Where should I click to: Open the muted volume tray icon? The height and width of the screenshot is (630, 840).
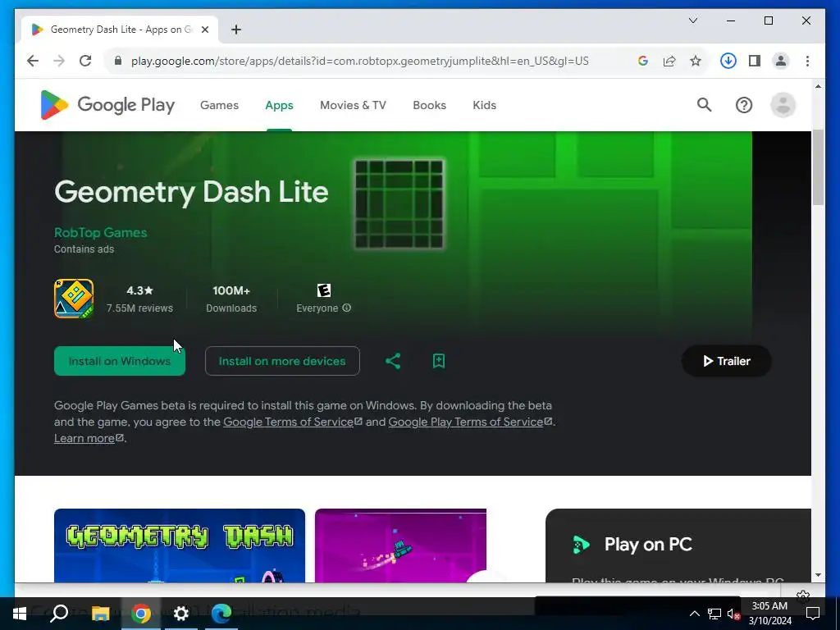733,614
